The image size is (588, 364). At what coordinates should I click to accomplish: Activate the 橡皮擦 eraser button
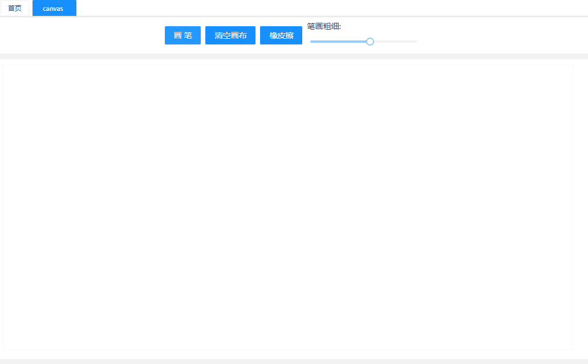pos(281,35)
